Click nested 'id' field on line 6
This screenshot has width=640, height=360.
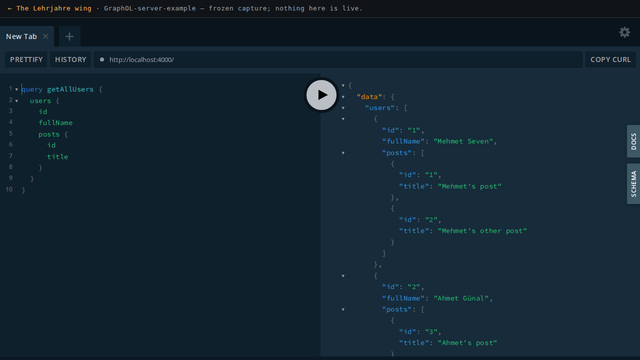[x=51, y=145]
